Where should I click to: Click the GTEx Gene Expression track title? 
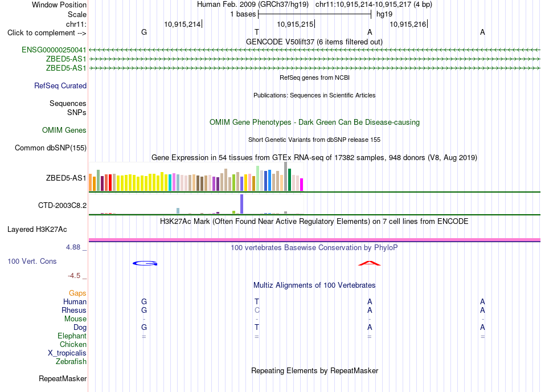point(314,157)
